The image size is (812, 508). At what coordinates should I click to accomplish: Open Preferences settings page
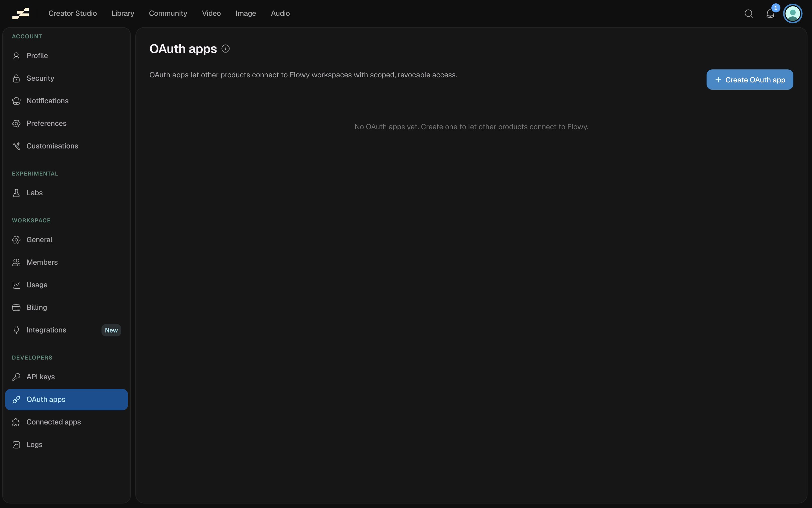tap(67, 123)
